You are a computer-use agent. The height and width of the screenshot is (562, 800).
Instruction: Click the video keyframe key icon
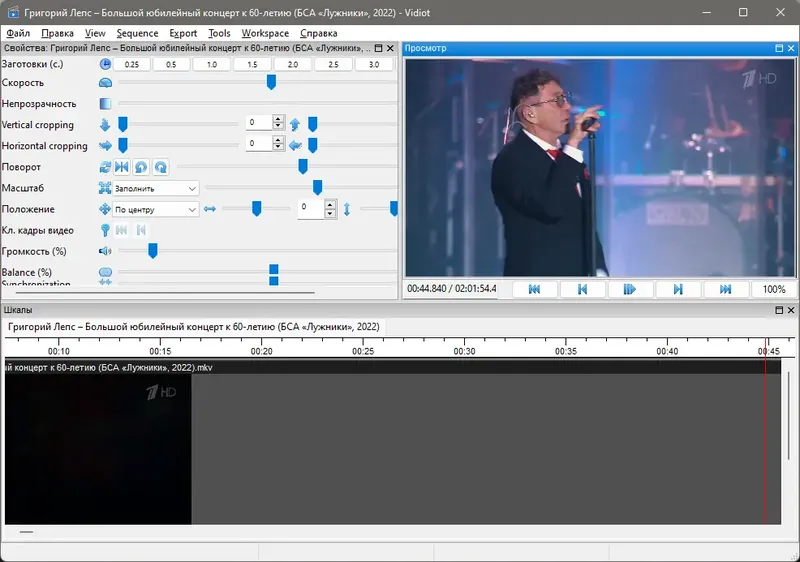(105, 230)
